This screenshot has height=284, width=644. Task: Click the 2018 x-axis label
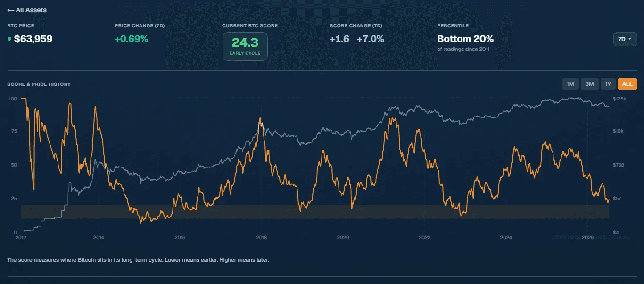[261, 237]
